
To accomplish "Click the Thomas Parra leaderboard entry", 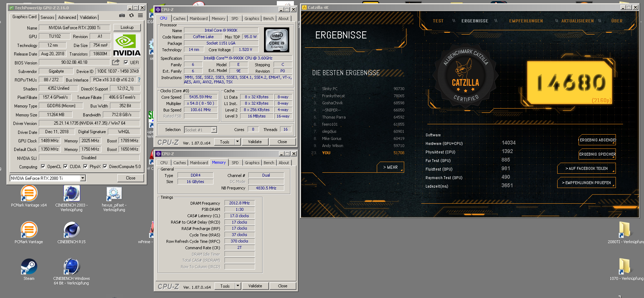I will [359, 117].
